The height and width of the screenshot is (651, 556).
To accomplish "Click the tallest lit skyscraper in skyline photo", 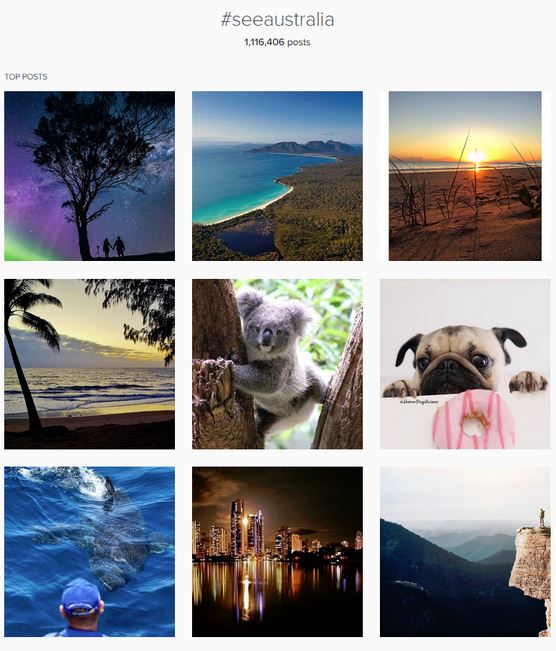I will (x=238, y=528).
